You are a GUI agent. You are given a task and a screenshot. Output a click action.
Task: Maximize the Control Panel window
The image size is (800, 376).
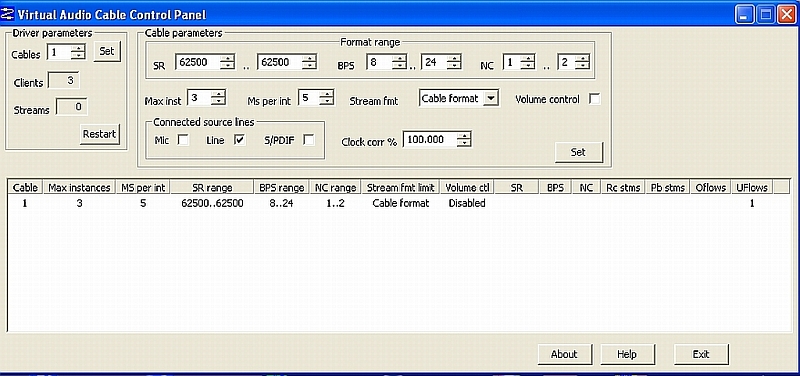766,15
